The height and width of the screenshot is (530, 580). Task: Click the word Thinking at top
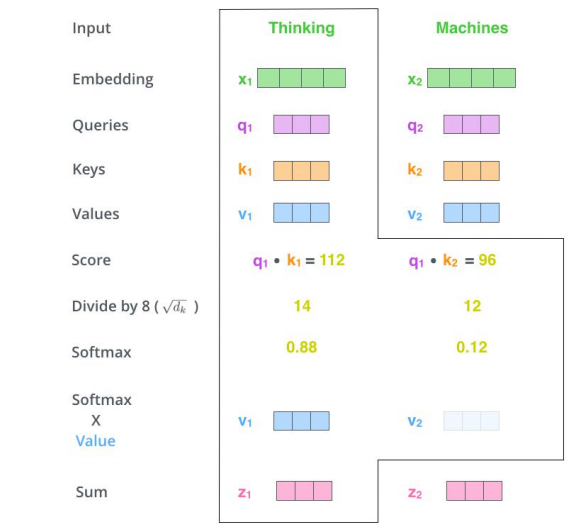[301, 28]
